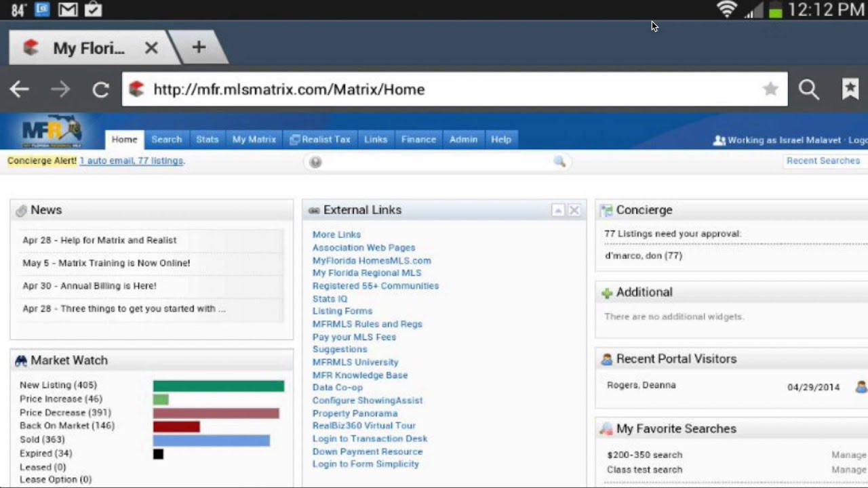Open the Gmail notification icon
The image size is (868, 488).
67,9
